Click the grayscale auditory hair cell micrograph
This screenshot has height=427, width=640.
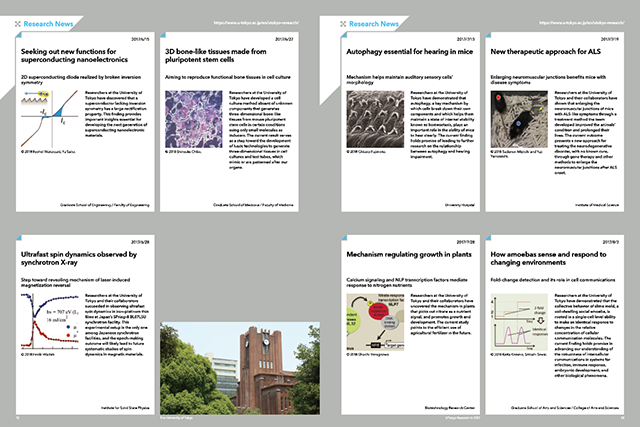(375, 119)
